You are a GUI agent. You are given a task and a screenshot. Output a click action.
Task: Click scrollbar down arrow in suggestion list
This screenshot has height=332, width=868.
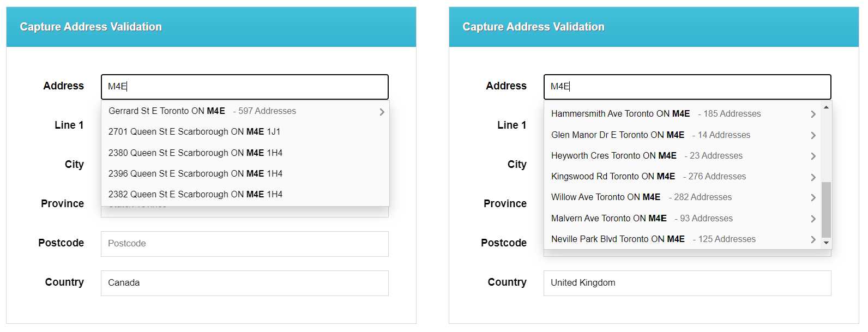click(x=826, y=243)
